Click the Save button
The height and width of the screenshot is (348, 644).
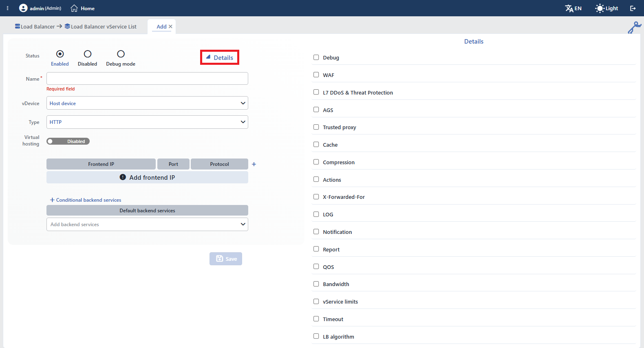pos(226,259)
